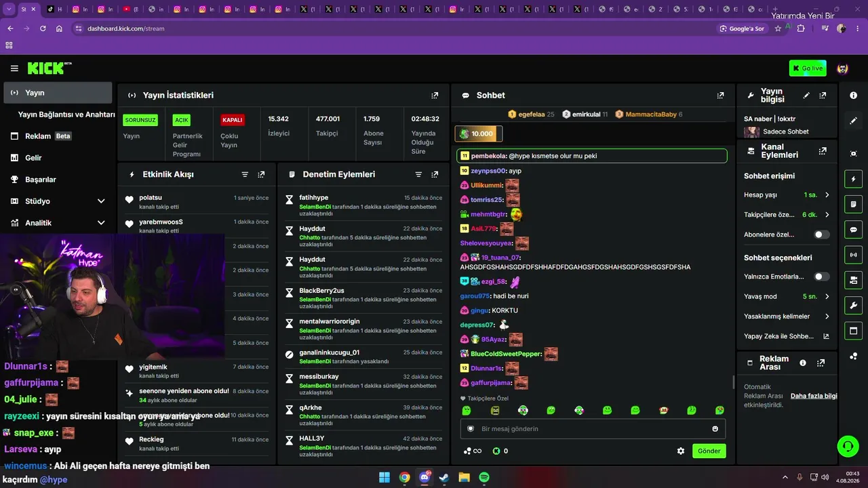Image resolution: width=868 pixels, height=488 pixels.
Task: Open the user profile avatar menu
Action: coord(843,68)
